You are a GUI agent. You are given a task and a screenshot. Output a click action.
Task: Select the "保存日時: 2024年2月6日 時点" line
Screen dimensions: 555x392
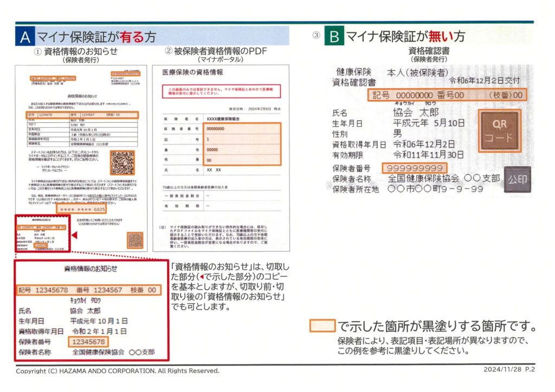255,109
